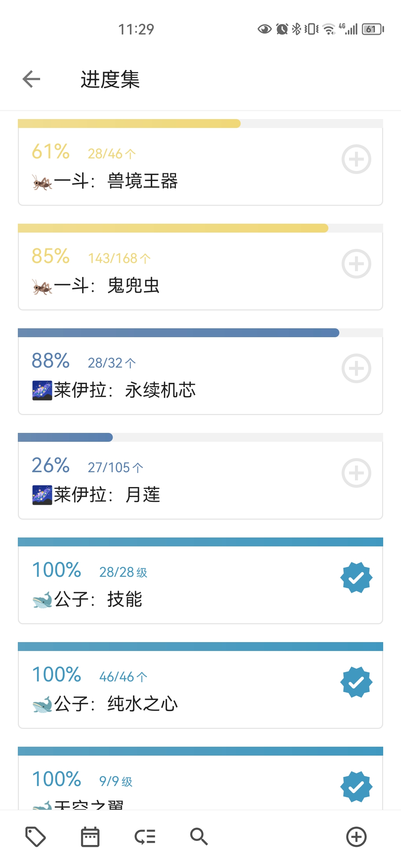
Task: Open the search magnifier icon
Action: (x=199, y=837)
